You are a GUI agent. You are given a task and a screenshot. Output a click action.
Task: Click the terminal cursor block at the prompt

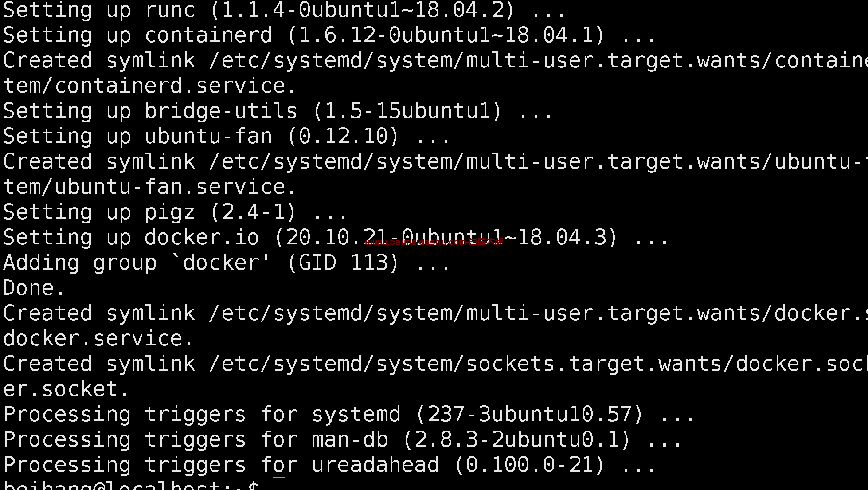click(x=279, y=484)
